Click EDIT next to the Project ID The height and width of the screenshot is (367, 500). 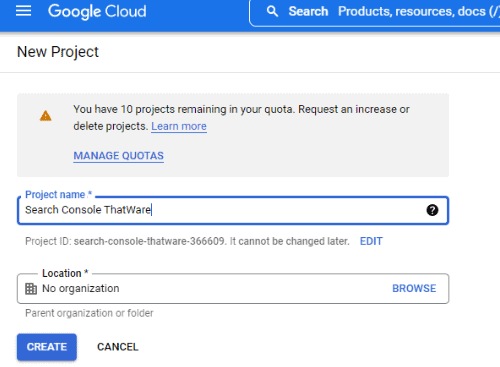click(x=371, y=241)
